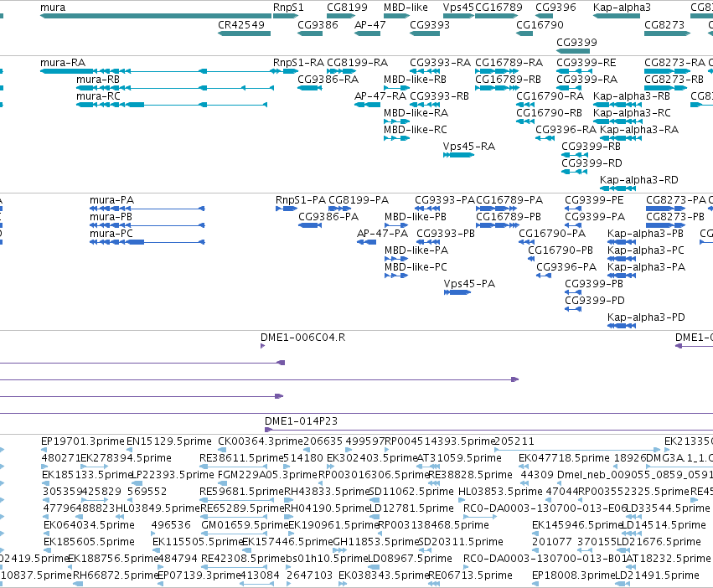Select the 'GM01659.5prime' EST label
713x588 pixels.
(245, 525)
